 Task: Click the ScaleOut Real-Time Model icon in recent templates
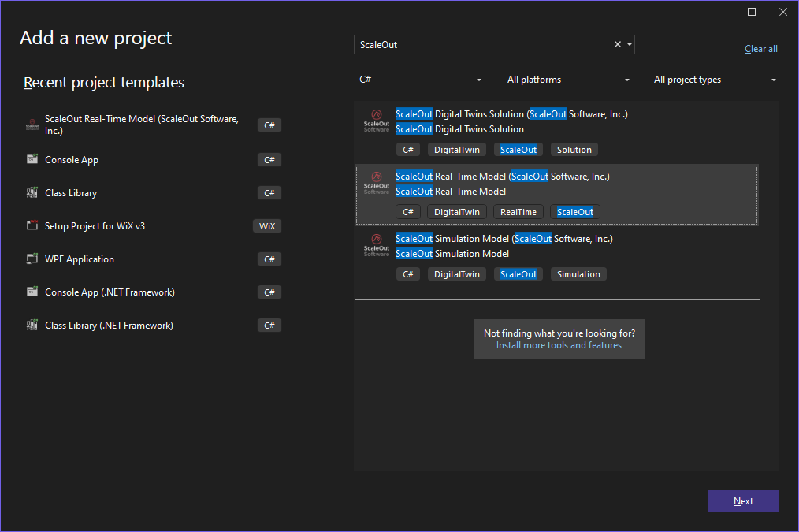32,125
